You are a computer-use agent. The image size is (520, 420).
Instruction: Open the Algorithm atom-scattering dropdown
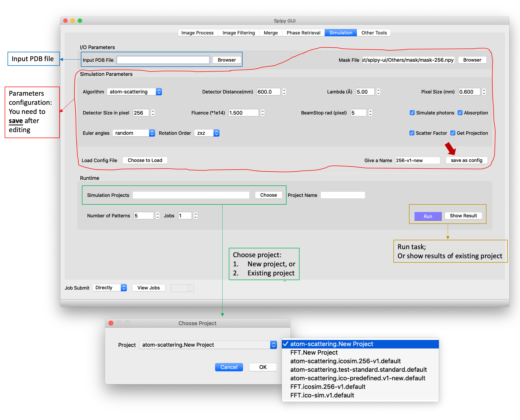click(x=134, y=92)
